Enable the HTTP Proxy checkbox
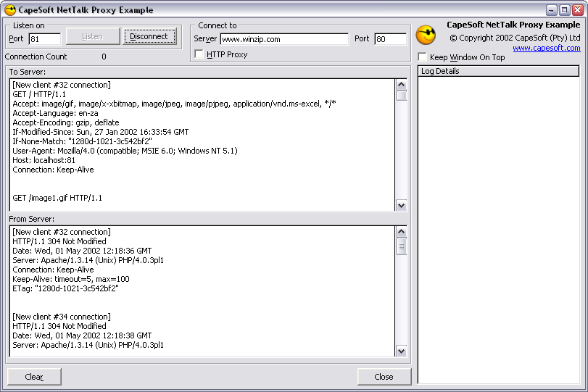 click(x=199, y=54)
